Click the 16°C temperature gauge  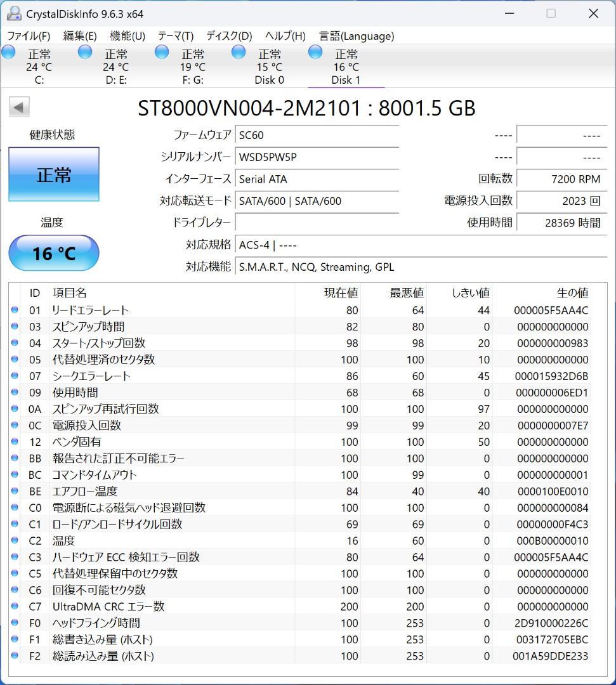[x=53, y=253]
